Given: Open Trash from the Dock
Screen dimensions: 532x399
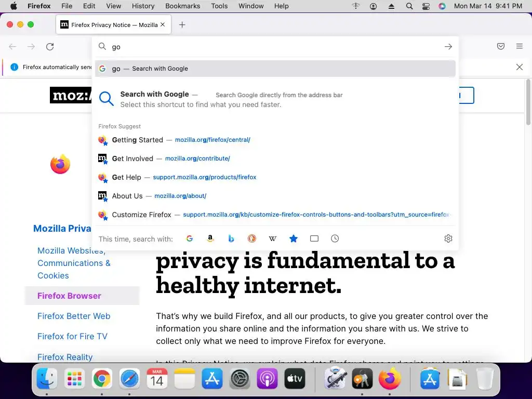Looking at the screenshot, I should (485, 378).
